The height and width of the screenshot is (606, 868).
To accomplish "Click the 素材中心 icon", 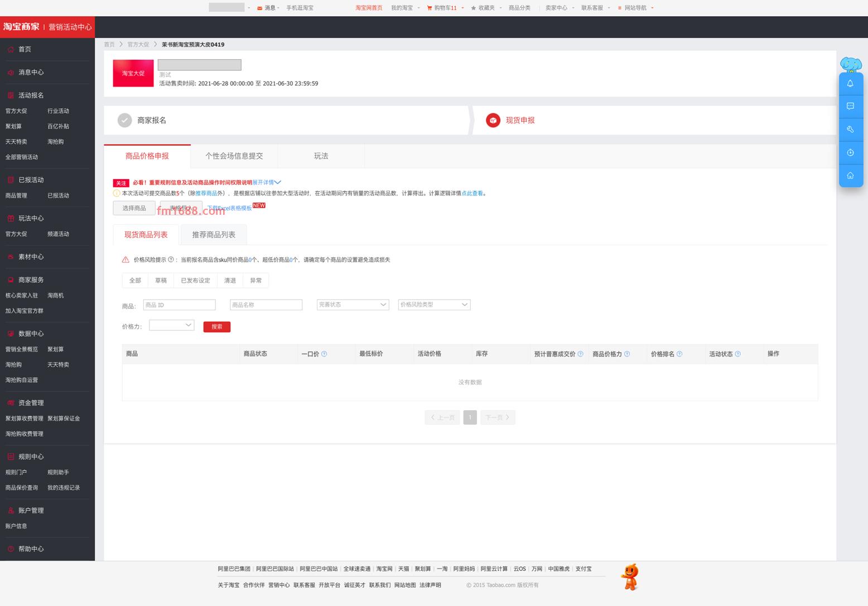I will pyautogui.click(x=11, y=257).
